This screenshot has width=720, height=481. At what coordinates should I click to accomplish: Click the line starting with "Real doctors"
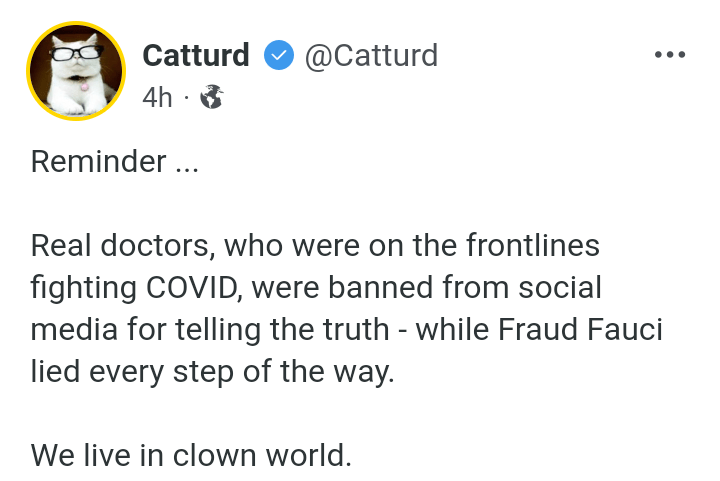[315, 246]
